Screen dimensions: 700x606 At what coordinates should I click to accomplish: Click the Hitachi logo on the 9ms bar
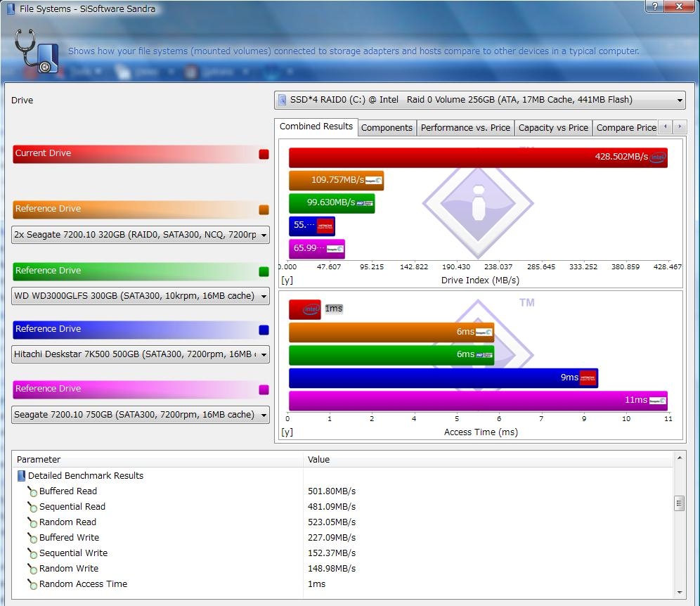588,378
